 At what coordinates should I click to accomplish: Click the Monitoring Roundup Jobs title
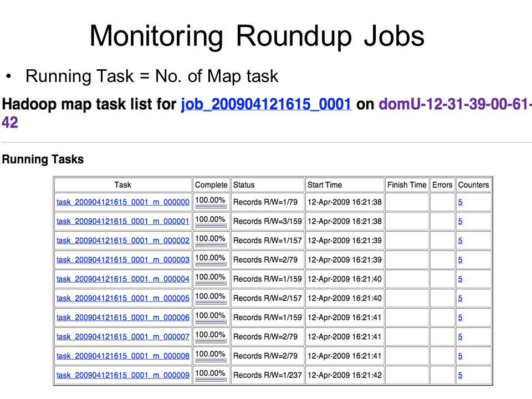pos(257,37)
